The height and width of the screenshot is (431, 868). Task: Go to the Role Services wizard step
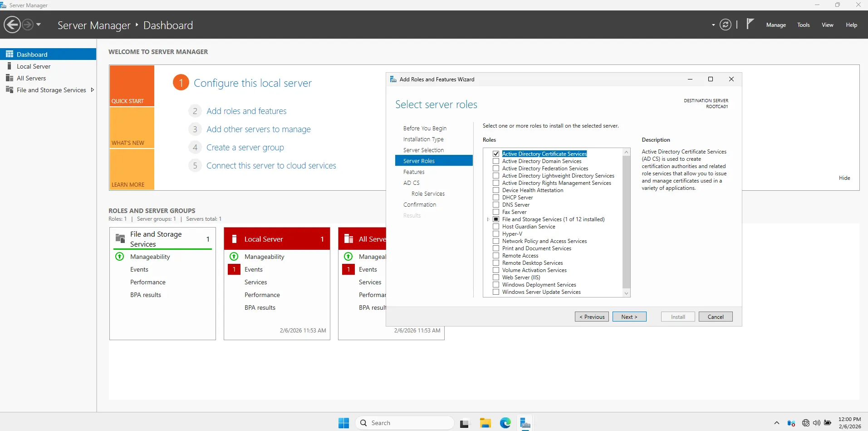click(x=428, y=194)
